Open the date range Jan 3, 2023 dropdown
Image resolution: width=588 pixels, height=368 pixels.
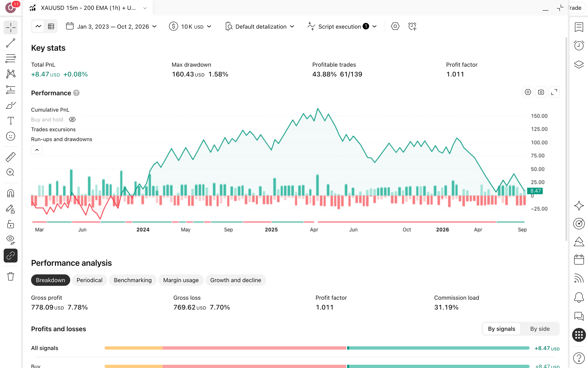click(111, 26)
